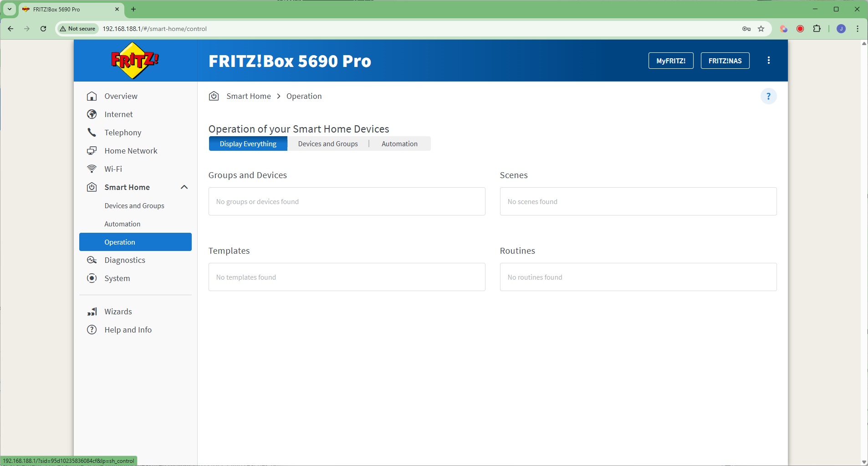Collapse the Smart Home menu chevron
868x466 pixels.
pos(184,187)
